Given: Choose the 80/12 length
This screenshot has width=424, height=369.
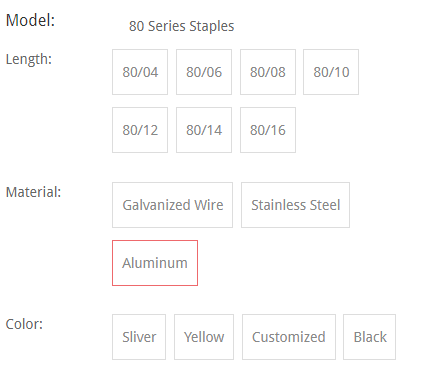Looking at the screenshot, I should [x=140, y=130].
